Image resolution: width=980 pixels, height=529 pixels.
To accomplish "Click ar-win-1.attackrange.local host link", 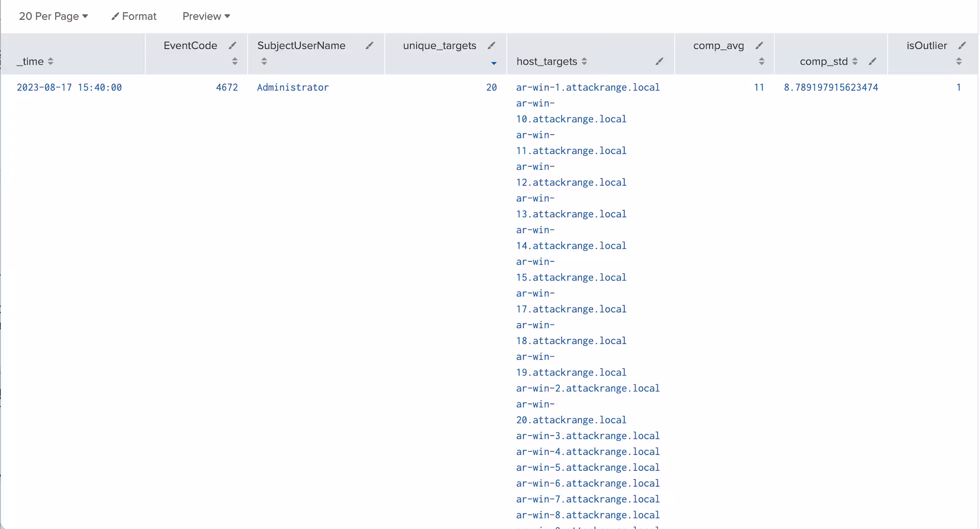I will [x=588, y=88].
